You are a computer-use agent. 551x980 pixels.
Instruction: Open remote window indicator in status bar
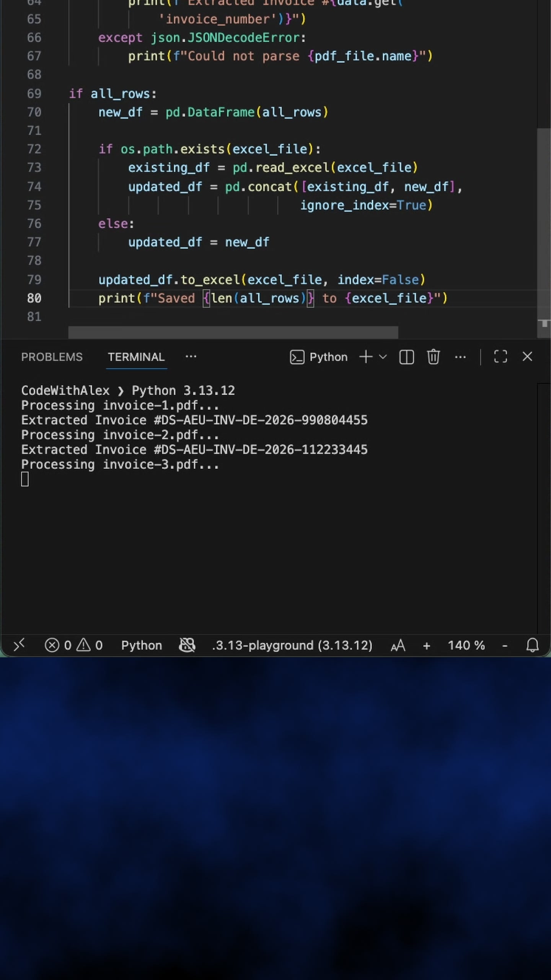(19, 645)
